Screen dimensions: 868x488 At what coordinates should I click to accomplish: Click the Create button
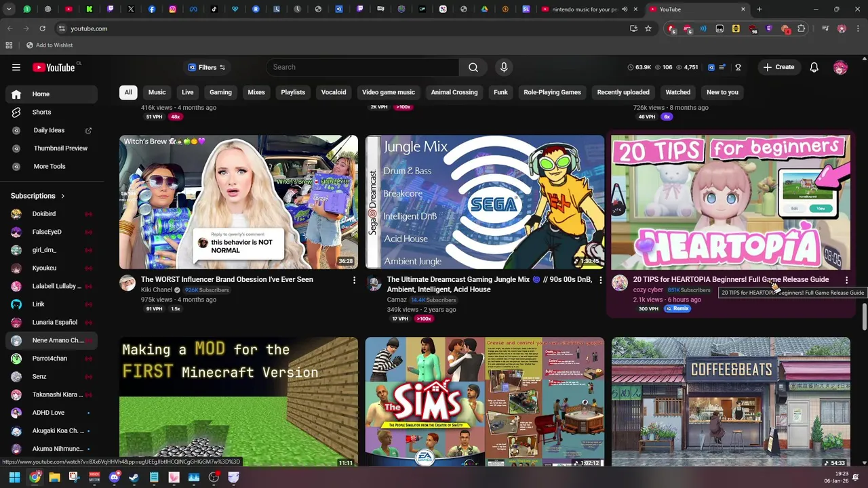click(778, 67)
